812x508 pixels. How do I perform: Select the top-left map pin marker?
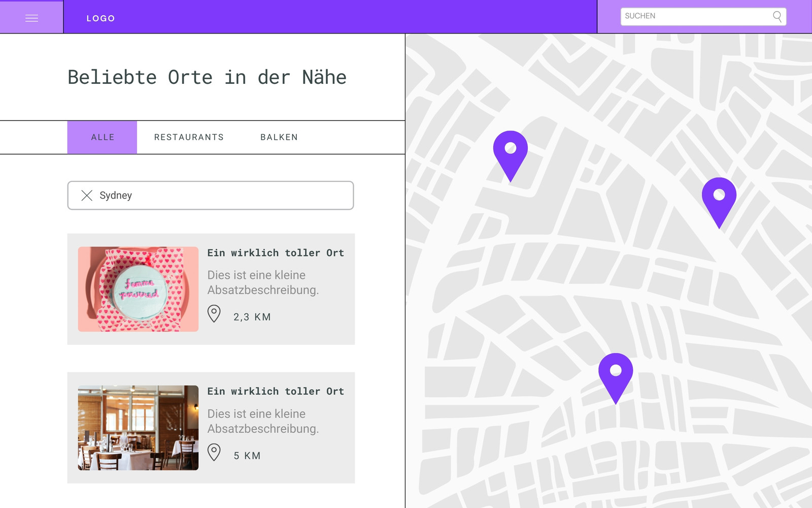tap(511, 150)
